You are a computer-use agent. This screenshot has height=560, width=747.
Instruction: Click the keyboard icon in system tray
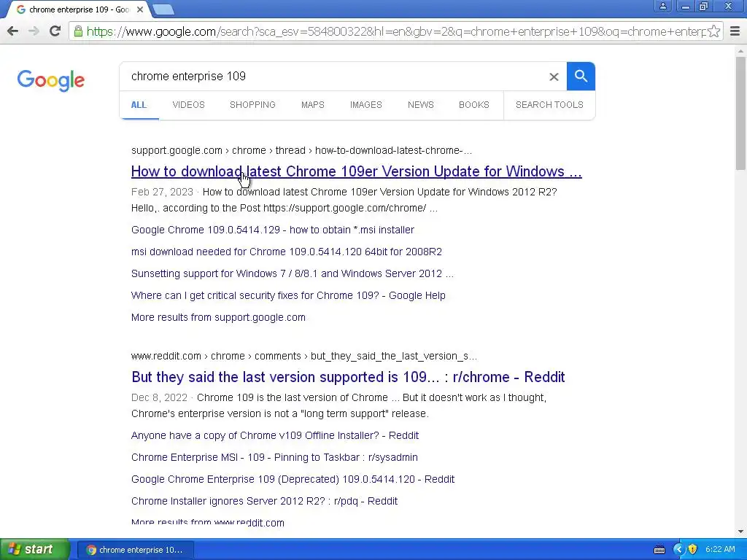pyautogui.click(x=659, y=550)
